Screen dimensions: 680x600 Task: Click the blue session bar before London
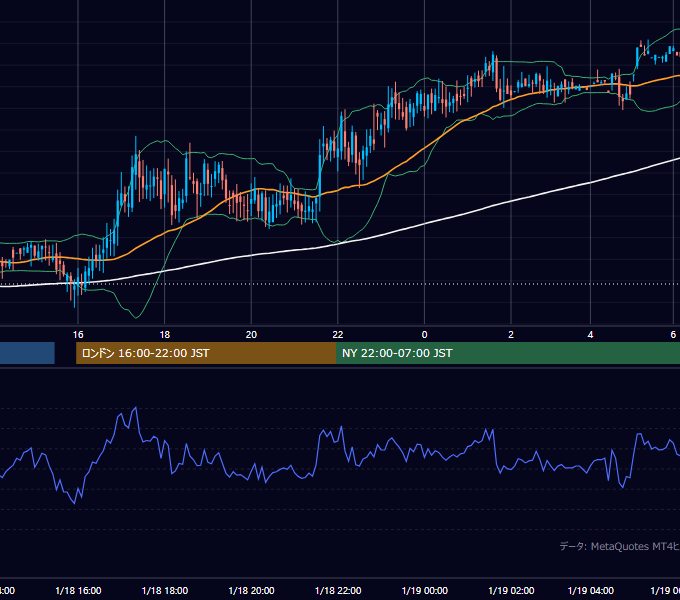click(x=27, y=353)
